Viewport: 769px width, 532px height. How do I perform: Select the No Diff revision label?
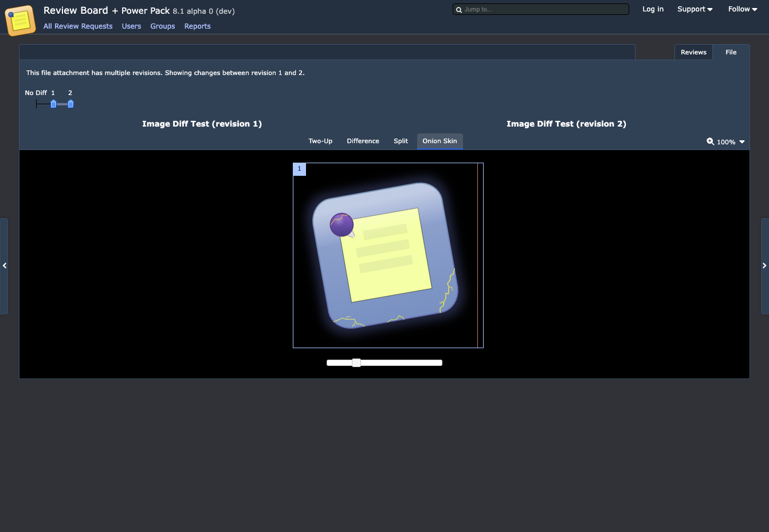point(36,93)
